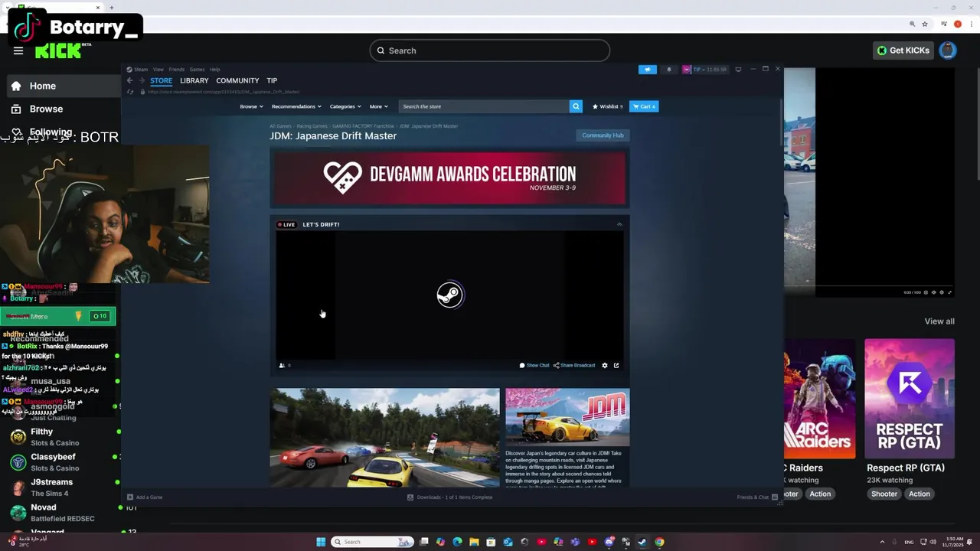980x551 pixels.
Task: Click inside the Search the store field
Action: tap(485, 106)
